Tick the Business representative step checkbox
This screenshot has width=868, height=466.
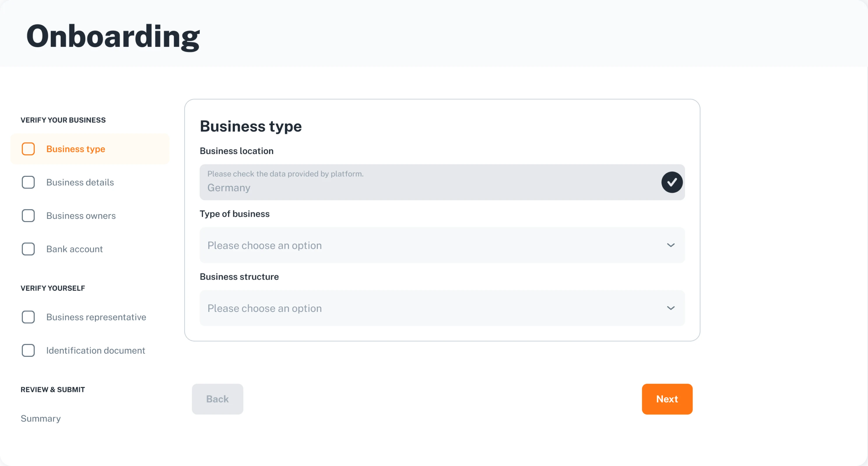pos(28,317)
